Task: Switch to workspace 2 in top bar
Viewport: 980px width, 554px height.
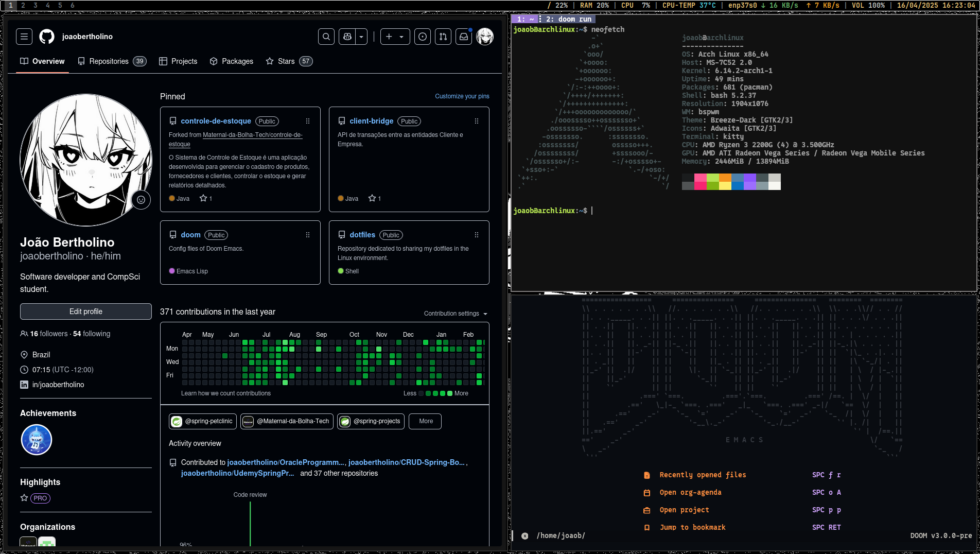Action: pos(23,5)
